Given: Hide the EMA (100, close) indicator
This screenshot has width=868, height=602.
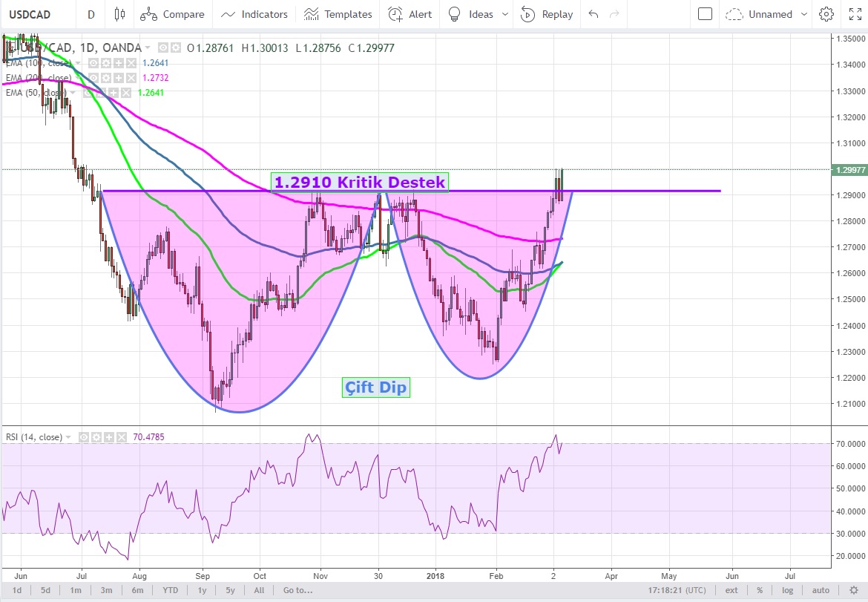Looking at the screenshot, I should pyautogui.click(x=93, y=63).
